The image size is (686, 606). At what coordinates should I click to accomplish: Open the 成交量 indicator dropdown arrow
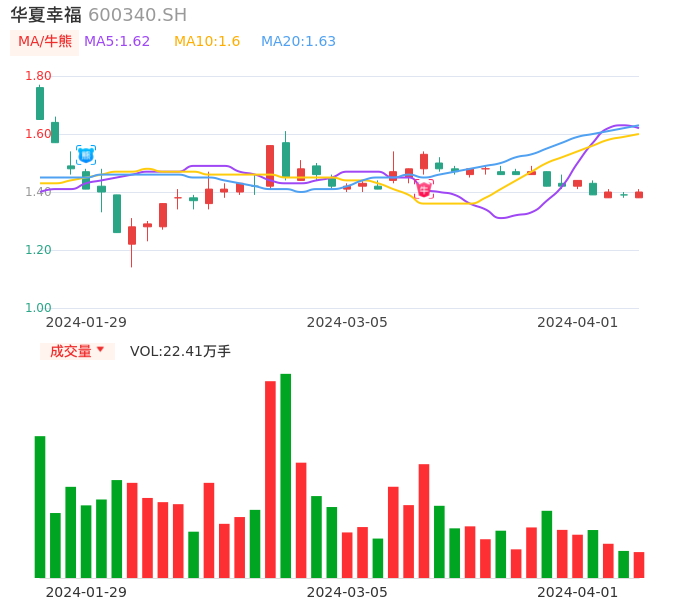click(x=100, y=350)
